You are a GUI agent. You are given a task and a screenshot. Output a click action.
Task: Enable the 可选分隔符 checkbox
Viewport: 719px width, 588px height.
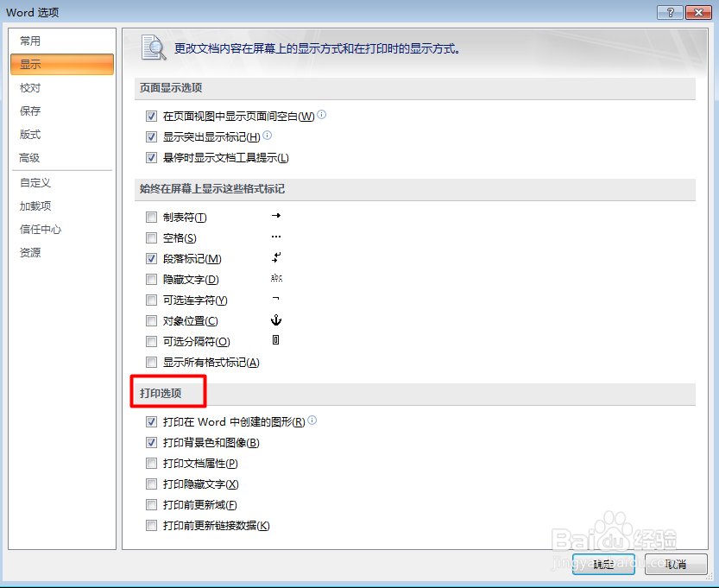tap(151, 342)
